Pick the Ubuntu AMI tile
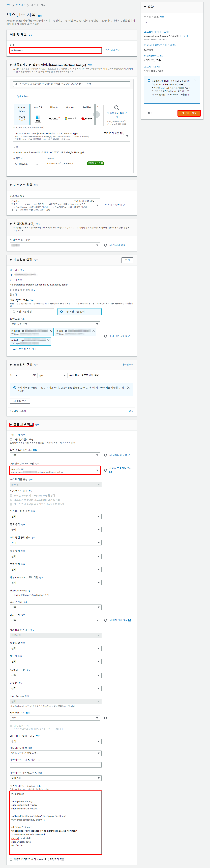Screen dimensions: 210x868 (x=54, y=114)
